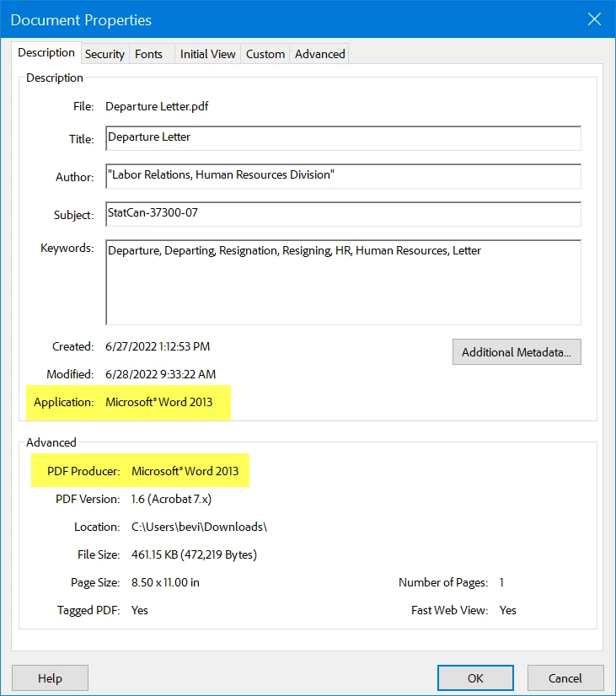Switch to the Description tab

point(46,53)
